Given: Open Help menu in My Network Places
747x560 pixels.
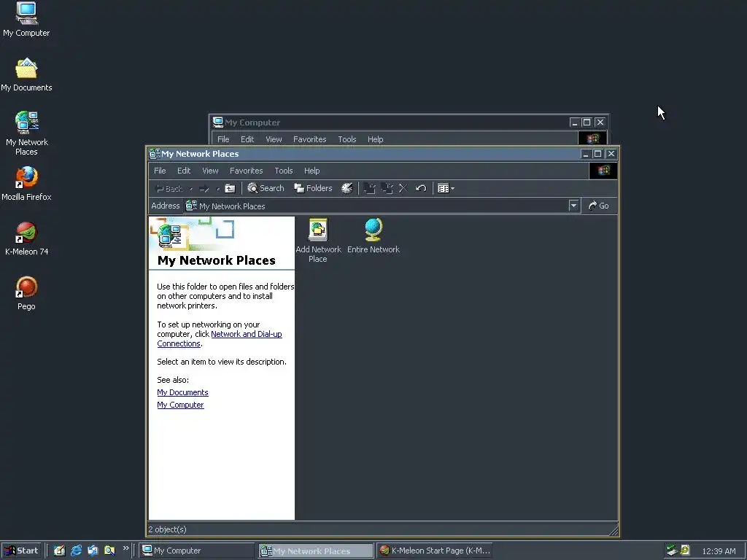Looking at the screenshot, I should pos(312,171).
